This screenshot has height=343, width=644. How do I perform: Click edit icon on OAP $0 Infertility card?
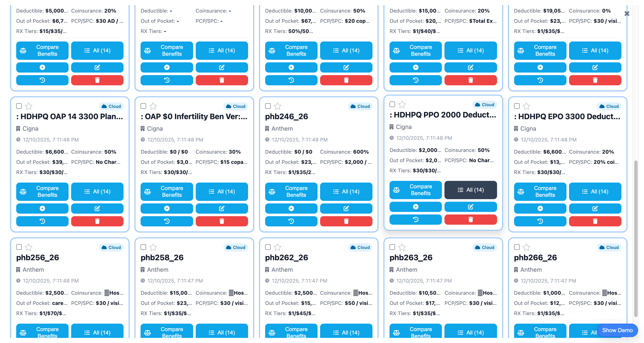[221, 208]
